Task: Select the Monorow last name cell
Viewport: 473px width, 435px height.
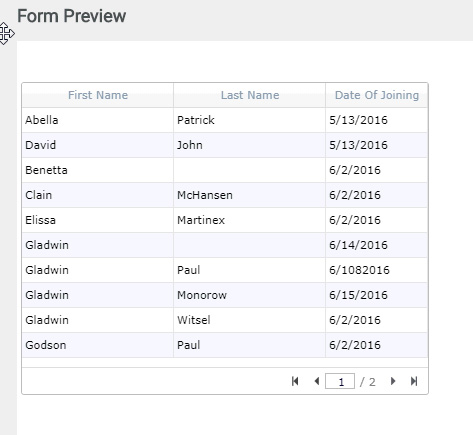Action: (249, 295)
